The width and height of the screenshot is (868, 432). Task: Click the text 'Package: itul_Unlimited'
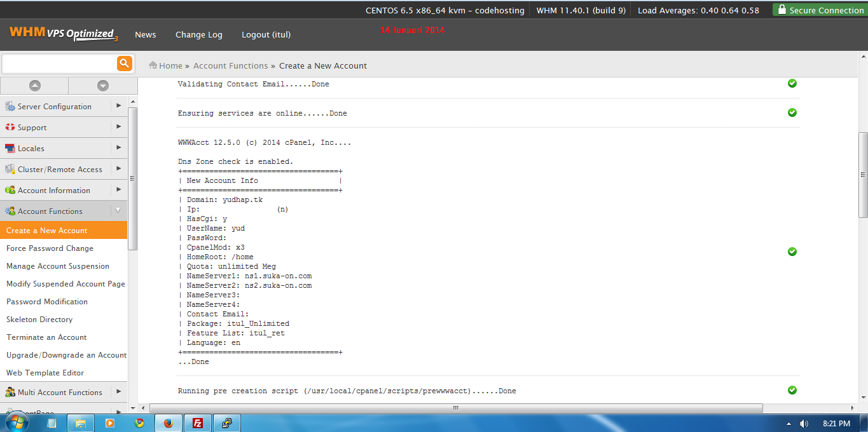(238, 323)
